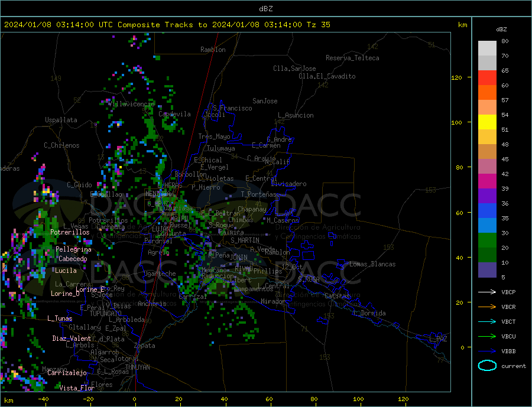The image size is (532, 407).
Task: Click the 'JUNIN' map label
Action: (x=239, y=258)
